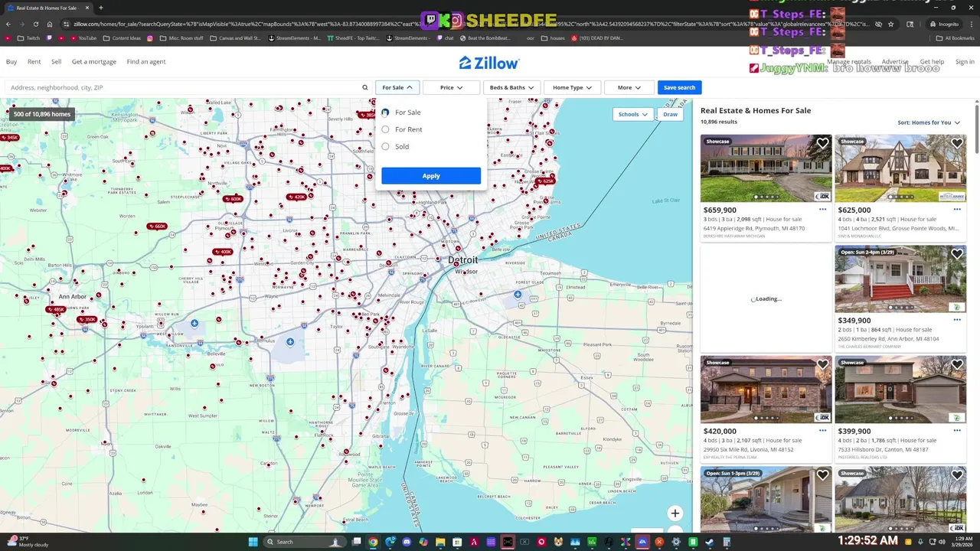
Task: Save the 6419 Appleridge Rd listing with its heart
Action: [x=822, y=144]
